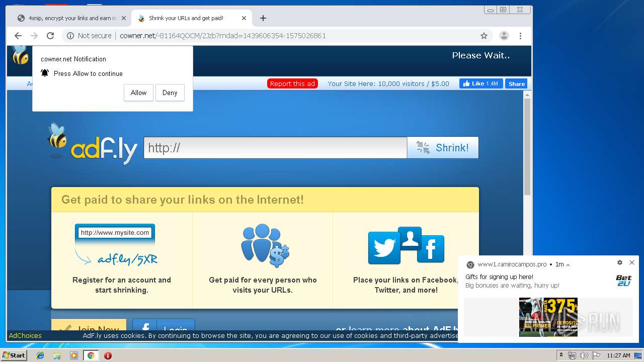Viewport: 644px width, 362px height.
Task: Click the adf.ly bee logo
Action: pos(92,144)
